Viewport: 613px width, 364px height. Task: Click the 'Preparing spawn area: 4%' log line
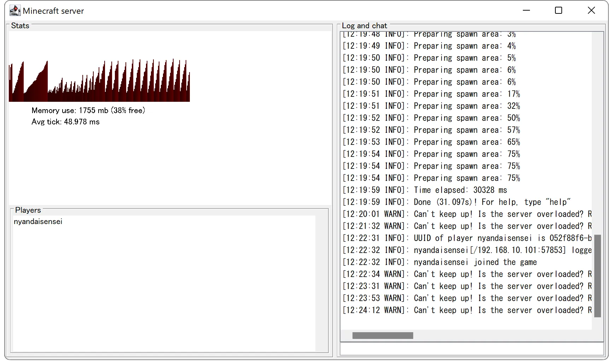(x=429, y=46)
